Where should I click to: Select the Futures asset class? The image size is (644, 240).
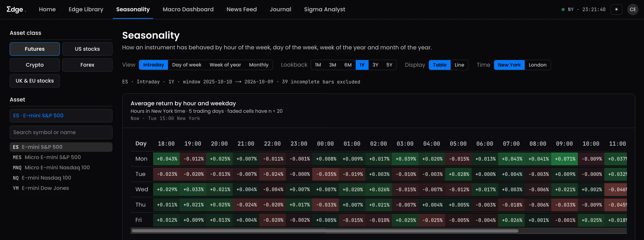(35, 49)
